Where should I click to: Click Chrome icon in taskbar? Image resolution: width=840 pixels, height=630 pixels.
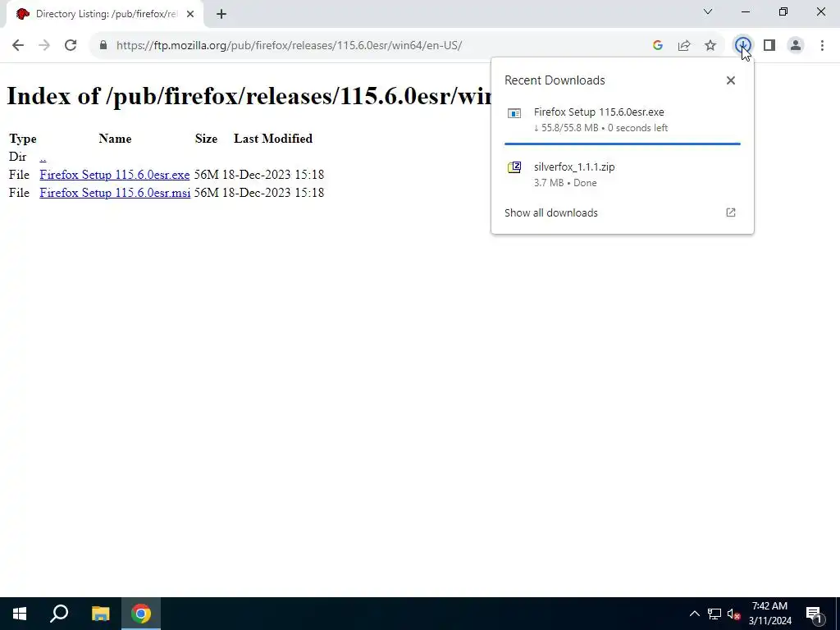(x=141, y=614)
